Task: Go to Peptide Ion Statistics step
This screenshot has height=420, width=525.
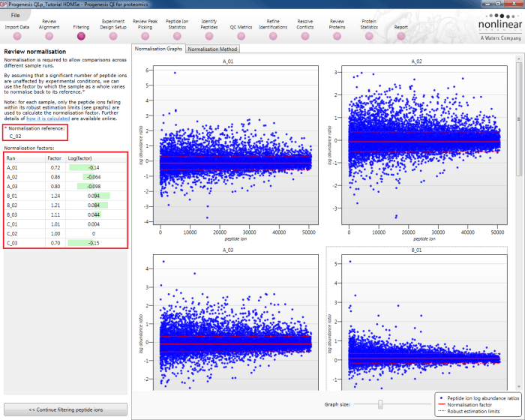Action: (x=177, y=29)
